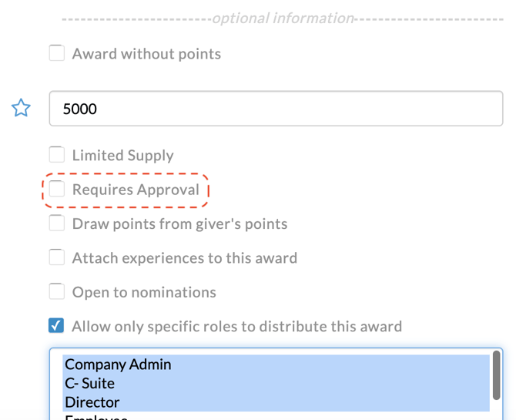The image size is (516, 420).
Task: Select 'Company Admin' in the roles list
Action: (118, 365)
